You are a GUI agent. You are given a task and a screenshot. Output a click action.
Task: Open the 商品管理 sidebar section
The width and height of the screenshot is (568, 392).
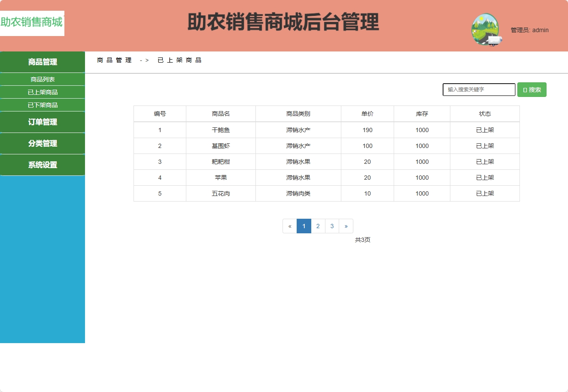(43, 62)
